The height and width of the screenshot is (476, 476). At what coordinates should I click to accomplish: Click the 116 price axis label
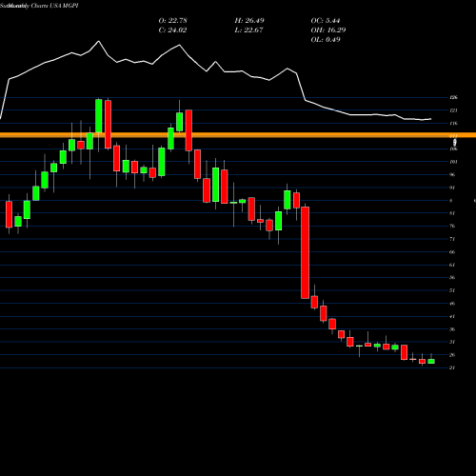click(x=454, y=123)
